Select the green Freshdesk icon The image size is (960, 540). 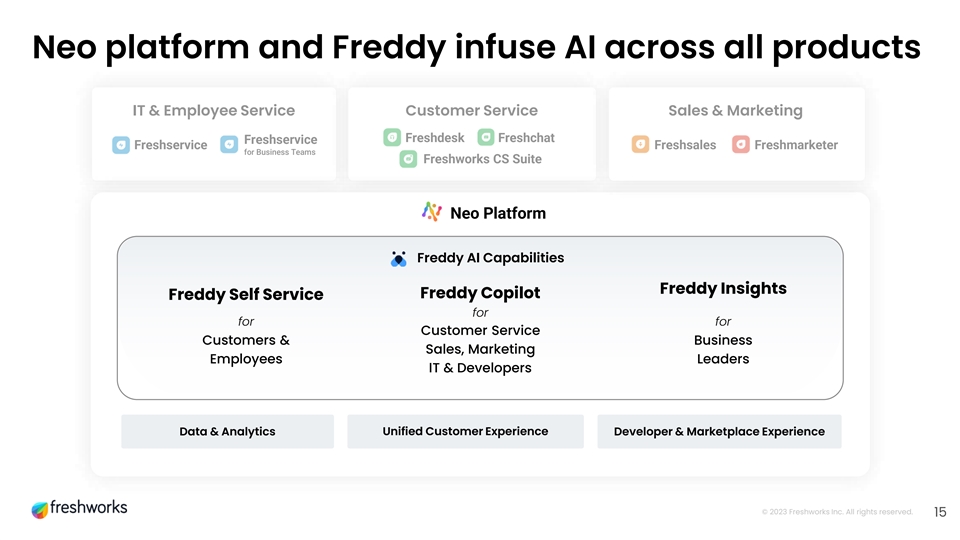pyautogui.click(x=392, y=137)
